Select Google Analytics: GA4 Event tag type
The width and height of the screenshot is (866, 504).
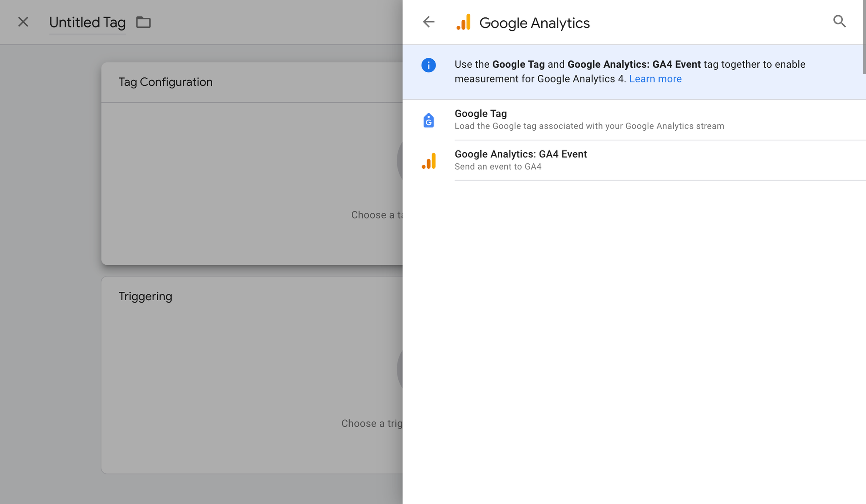click(634, 161)
